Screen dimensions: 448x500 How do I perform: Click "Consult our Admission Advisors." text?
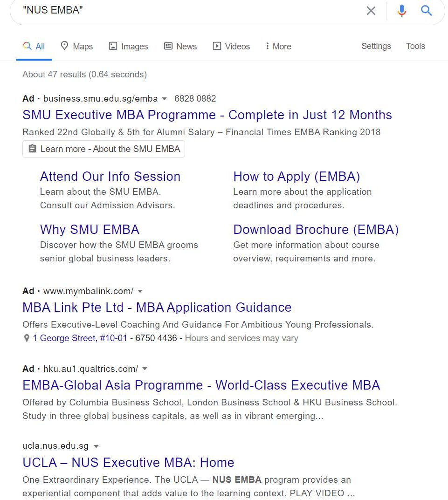click(x=108, y=205)
